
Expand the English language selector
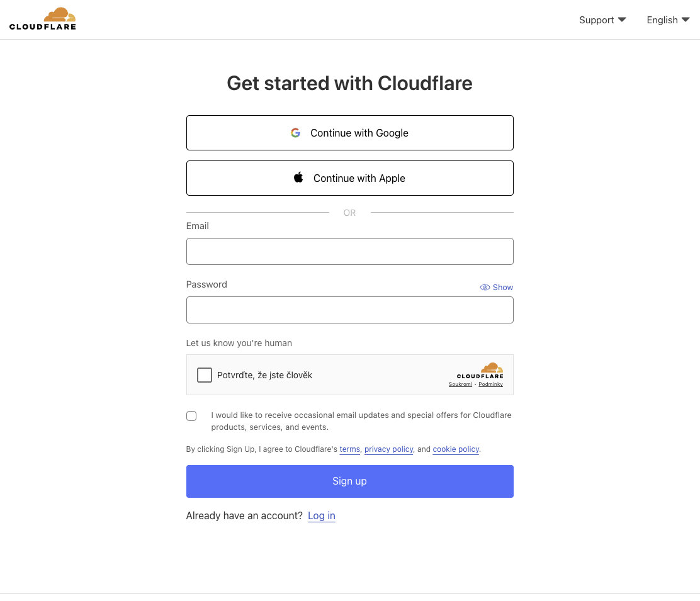[x=668, y=20]
